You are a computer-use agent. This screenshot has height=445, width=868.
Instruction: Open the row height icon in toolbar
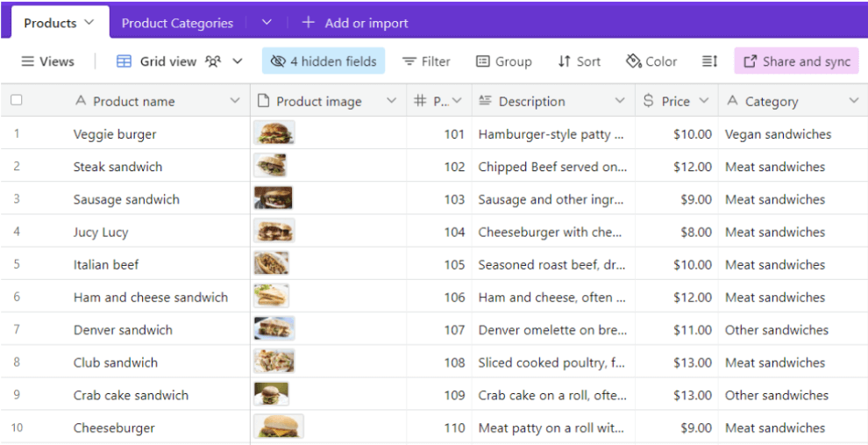[709, 61]
